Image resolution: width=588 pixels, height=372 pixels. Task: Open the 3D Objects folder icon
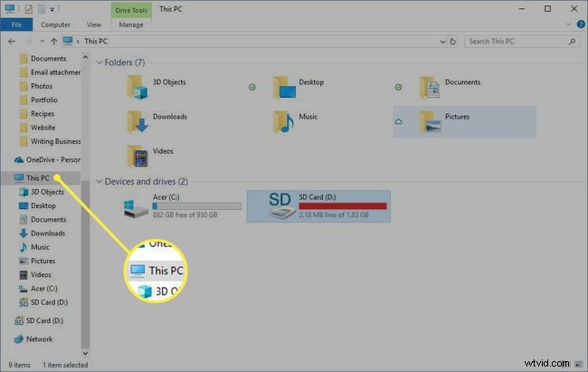[138, 87]
